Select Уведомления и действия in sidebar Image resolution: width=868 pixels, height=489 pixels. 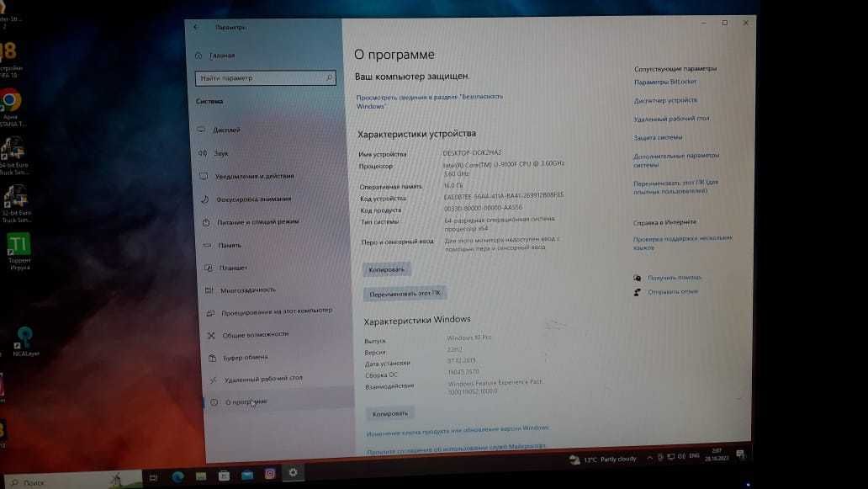click(255, 176)
